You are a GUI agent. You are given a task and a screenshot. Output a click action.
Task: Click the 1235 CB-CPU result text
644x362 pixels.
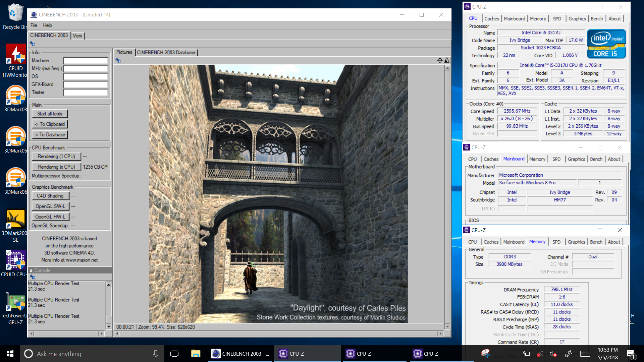96,167
